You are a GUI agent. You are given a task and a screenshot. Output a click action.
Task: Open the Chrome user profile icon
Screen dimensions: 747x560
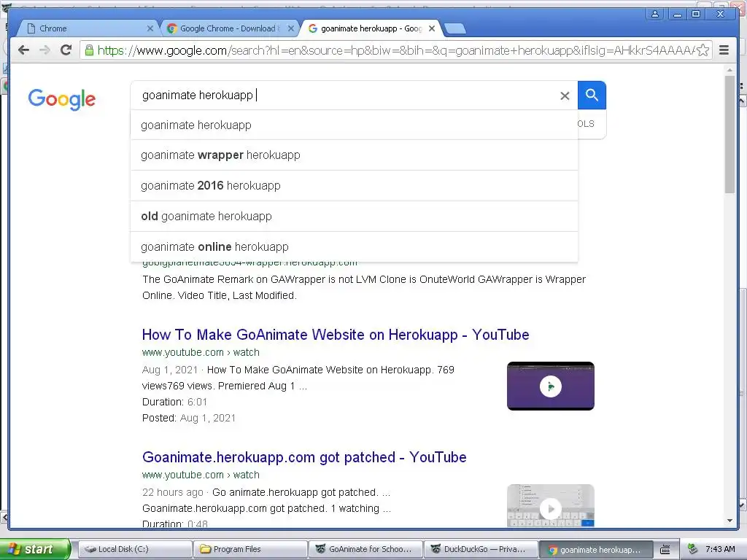(655, 15)
